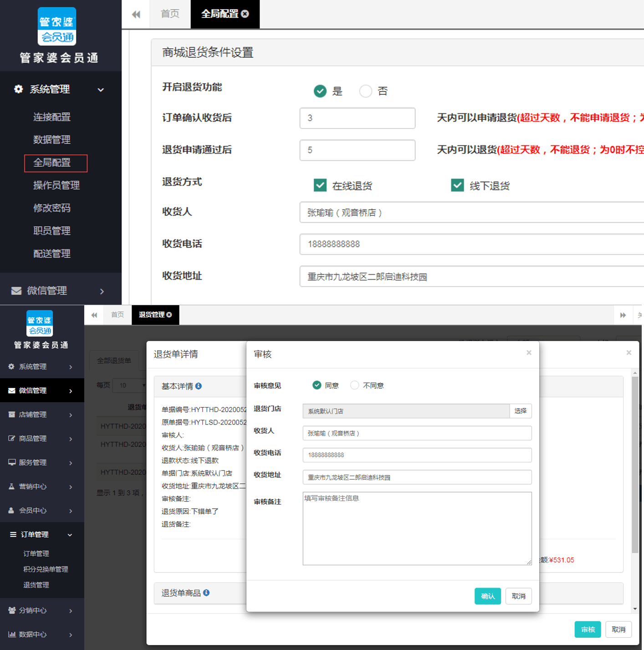Switch to the 首页 tab in top window
The height and width of the screenshot is (650, 644).
pyautogui.click(x=170, y=14)
